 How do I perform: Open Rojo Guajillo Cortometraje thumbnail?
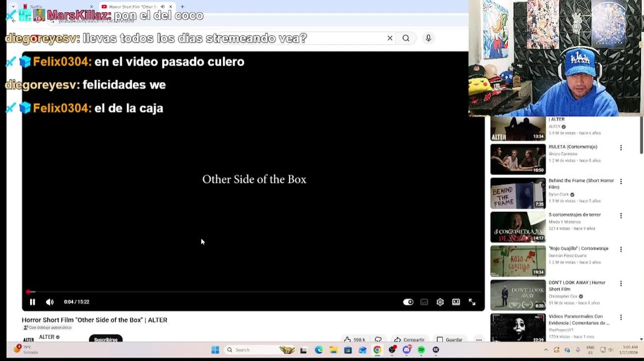coord(518,261)
